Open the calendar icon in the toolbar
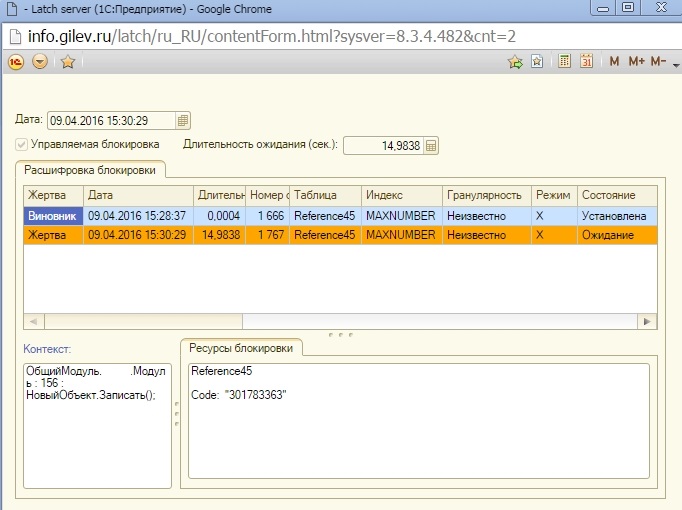Image resolution: width=682 pixels, height=510 pixels. click(x=587, y=62)
